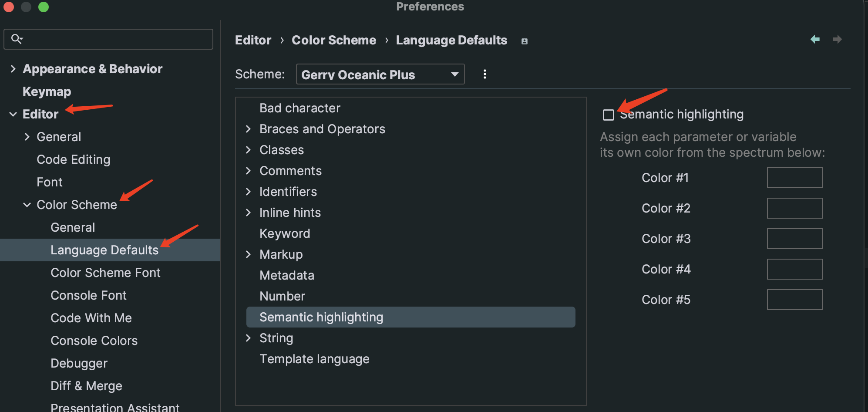Click the back navigation arrow

816,39
